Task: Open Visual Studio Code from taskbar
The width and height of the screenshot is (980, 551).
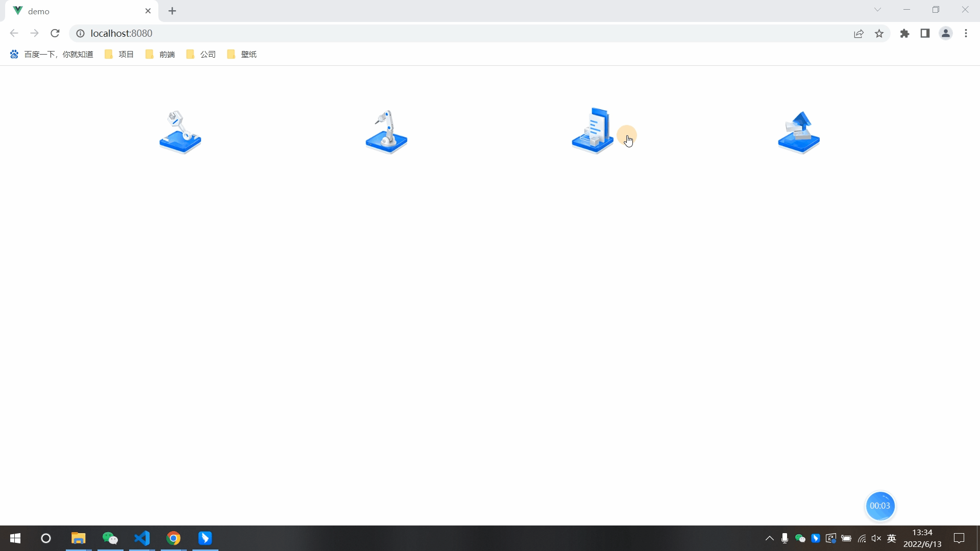Action: (142, 538)
